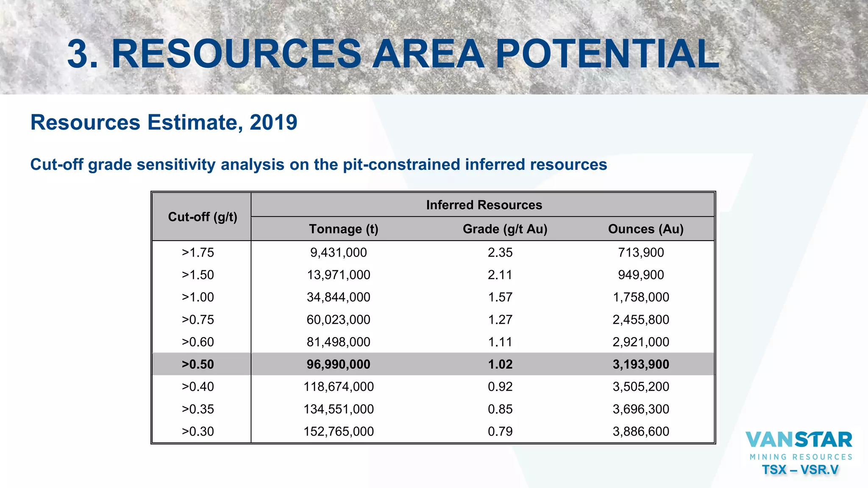
Task: Click the Ounces (Au) column header
Action: 645,229
